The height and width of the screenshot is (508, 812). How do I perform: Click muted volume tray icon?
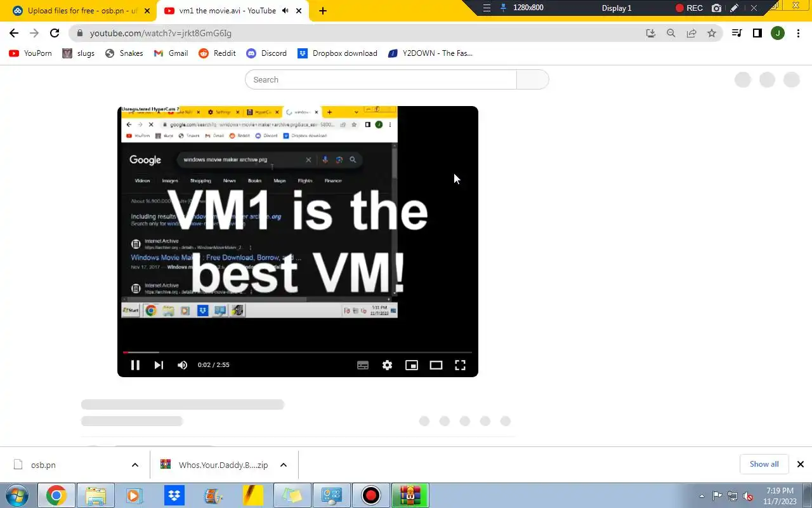(749, 496)
